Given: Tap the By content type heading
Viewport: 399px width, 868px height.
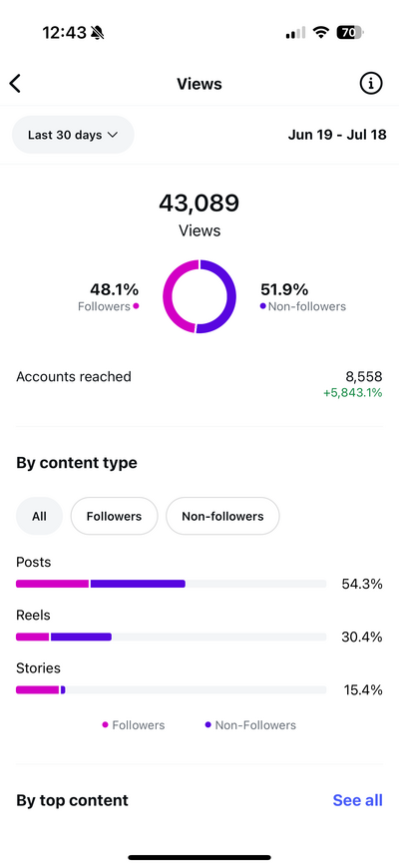Looking at the screenshot, I should (x=77, y=463).
